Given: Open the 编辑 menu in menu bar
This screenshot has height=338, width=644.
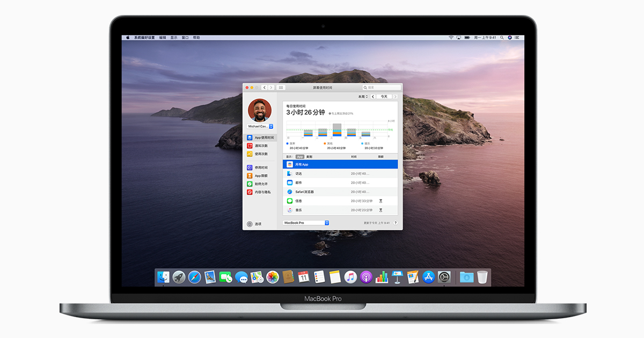Looking at the screenshot, I should tap(163, 38).
